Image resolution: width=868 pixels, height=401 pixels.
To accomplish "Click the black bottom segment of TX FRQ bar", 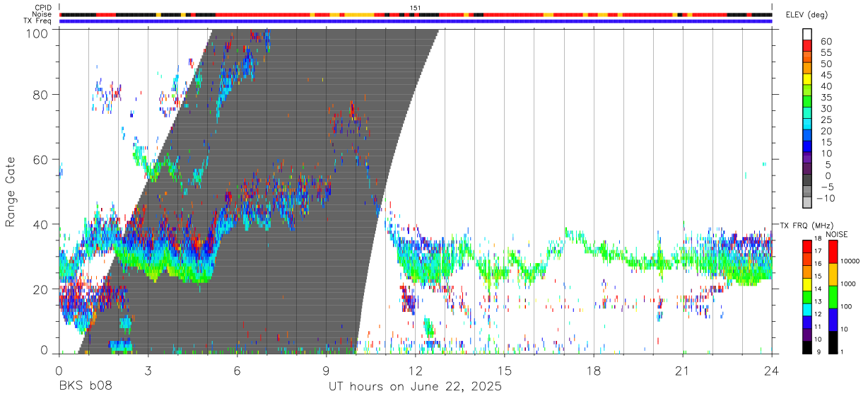I will [807, 348].
